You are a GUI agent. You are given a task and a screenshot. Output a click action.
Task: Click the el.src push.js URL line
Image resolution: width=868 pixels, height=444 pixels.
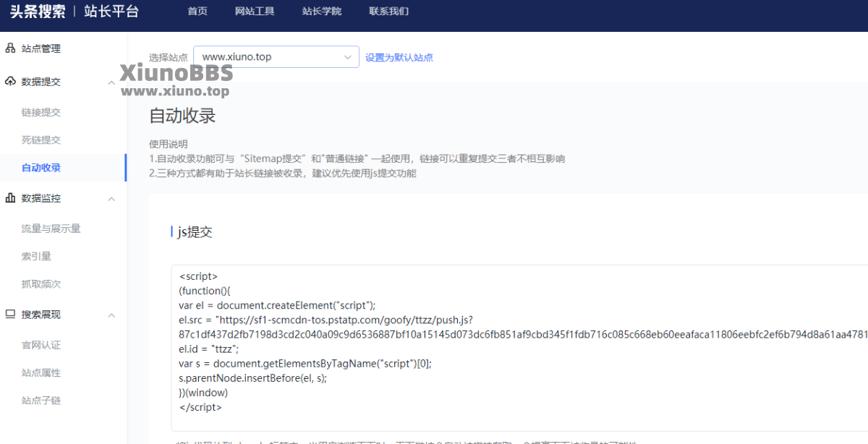[x=325, y=320]
